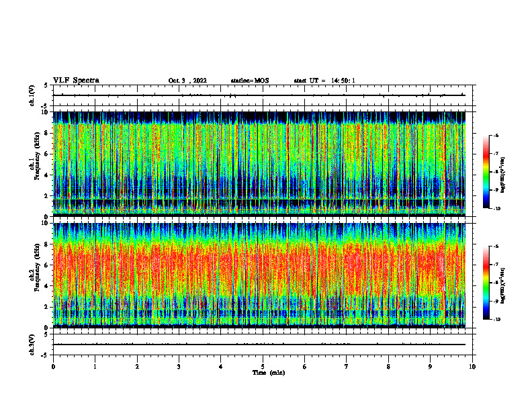Screen dimensions: 532x411
Task: Click the "station=MOS" label
Action: pyautogui.click(x=250, y=81)
